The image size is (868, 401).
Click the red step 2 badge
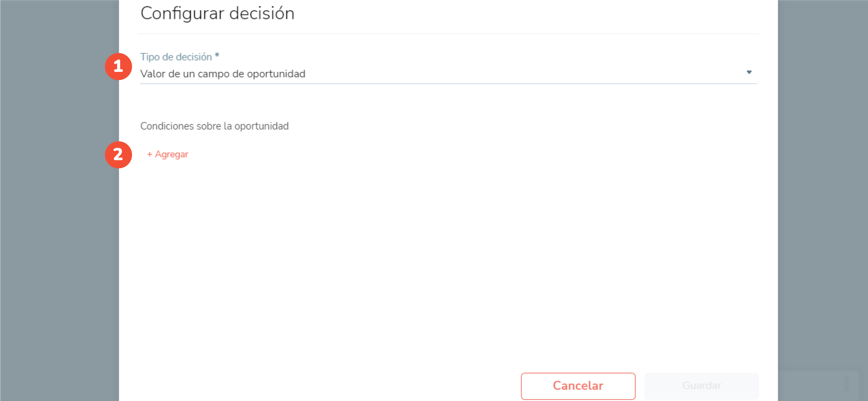click(x=118, y=155)
